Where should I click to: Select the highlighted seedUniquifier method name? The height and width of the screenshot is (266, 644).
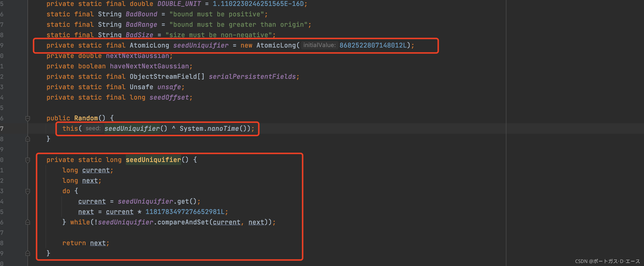pos(153,160)
